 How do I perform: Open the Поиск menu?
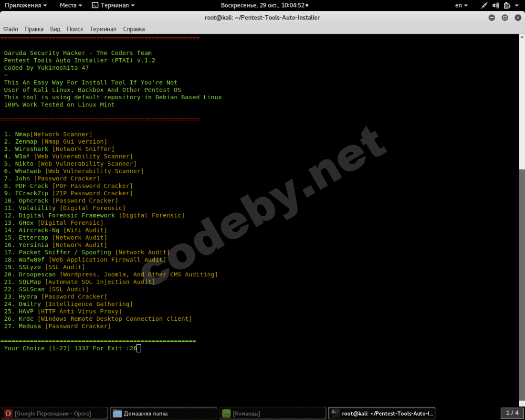pyautogui.click(x=75, y=29)
